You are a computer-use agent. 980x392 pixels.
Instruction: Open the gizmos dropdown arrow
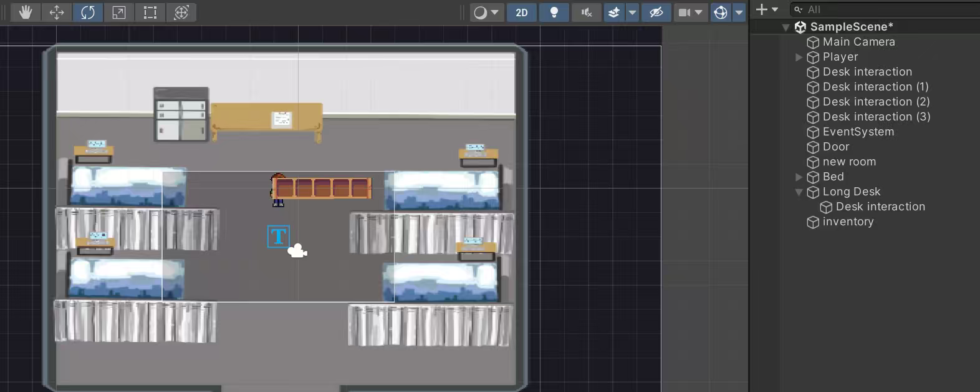click(x=739, y=12)
